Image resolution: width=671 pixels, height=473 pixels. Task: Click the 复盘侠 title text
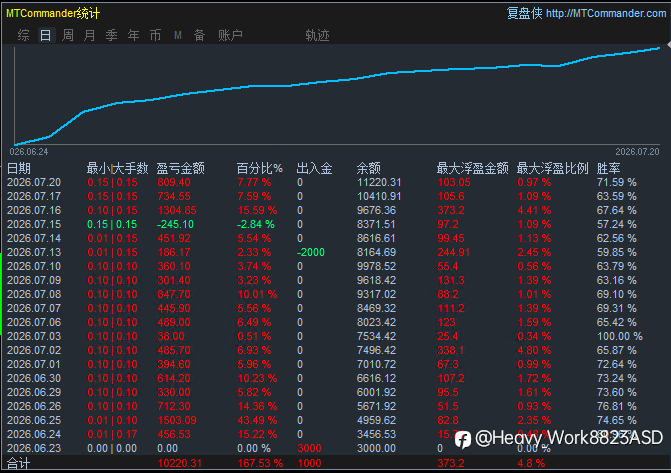click(524, 13)
